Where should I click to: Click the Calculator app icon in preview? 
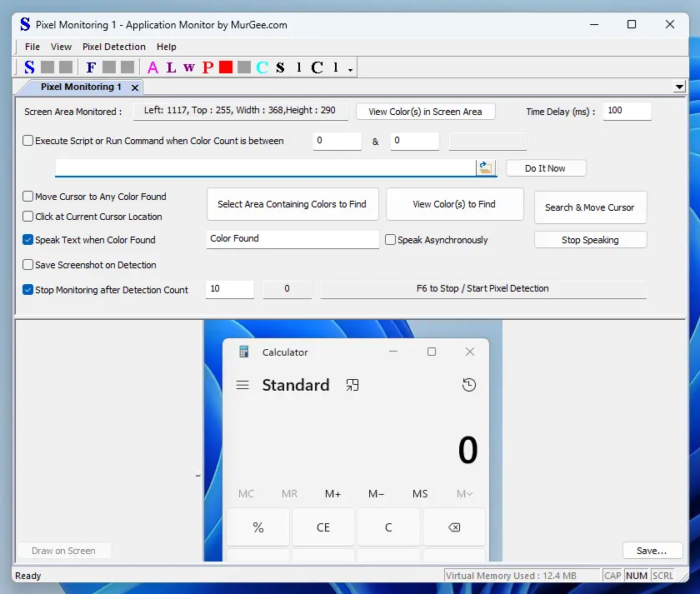243,352
